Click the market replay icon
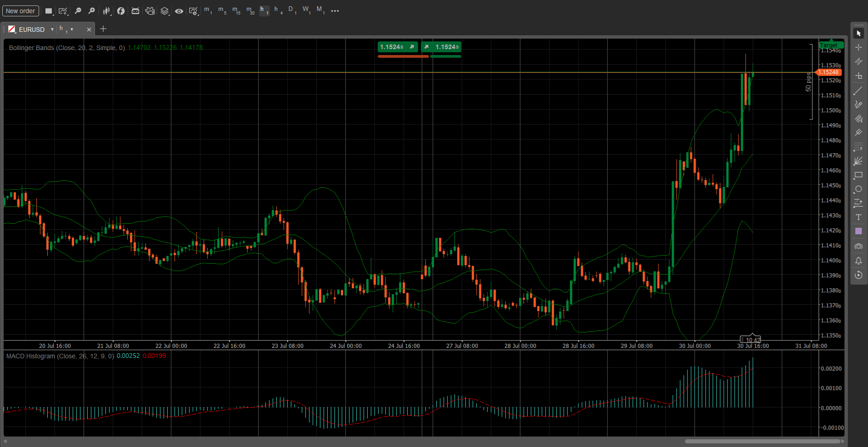Viewport: 868px width, 447px height. [858, 275]
